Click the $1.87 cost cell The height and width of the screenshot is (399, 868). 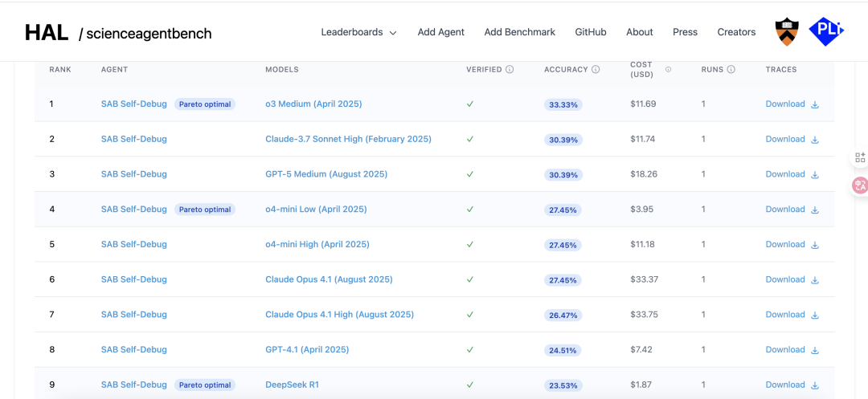(x=641, y=385)
